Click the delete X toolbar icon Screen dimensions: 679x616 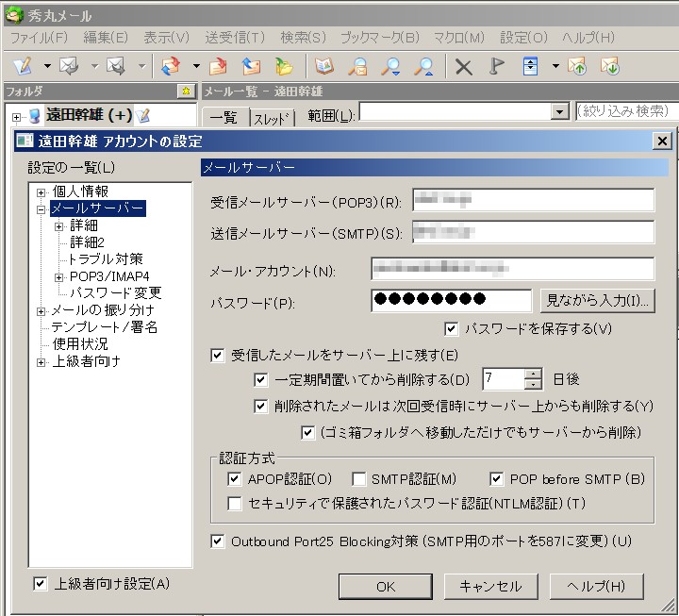(464, 67)
